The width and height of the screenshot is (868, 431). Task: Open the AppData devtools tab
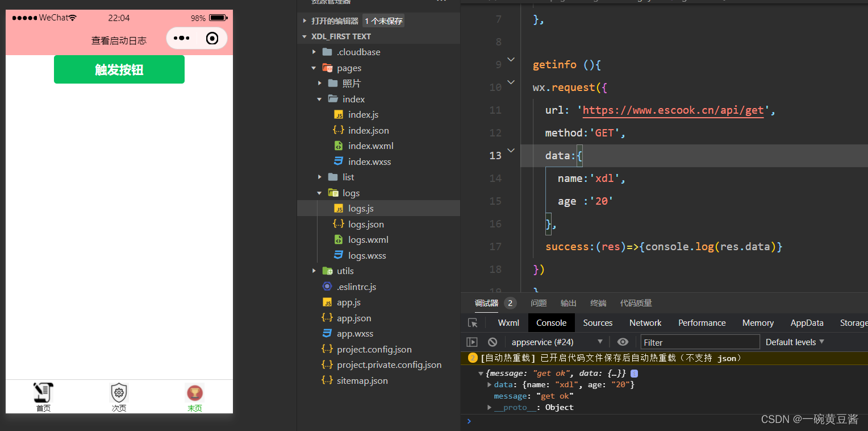click(807, 322)
